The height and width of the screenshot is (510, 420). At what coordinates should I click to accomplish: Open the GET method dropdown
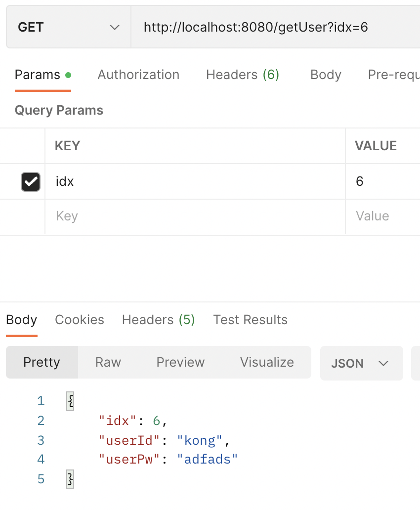point(68,27)
